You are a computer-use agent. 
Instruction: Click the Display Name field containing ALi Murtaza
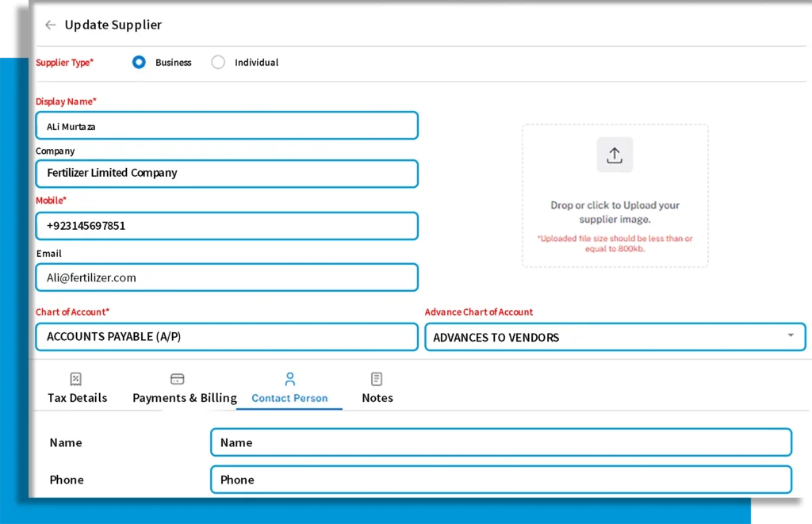227,125
